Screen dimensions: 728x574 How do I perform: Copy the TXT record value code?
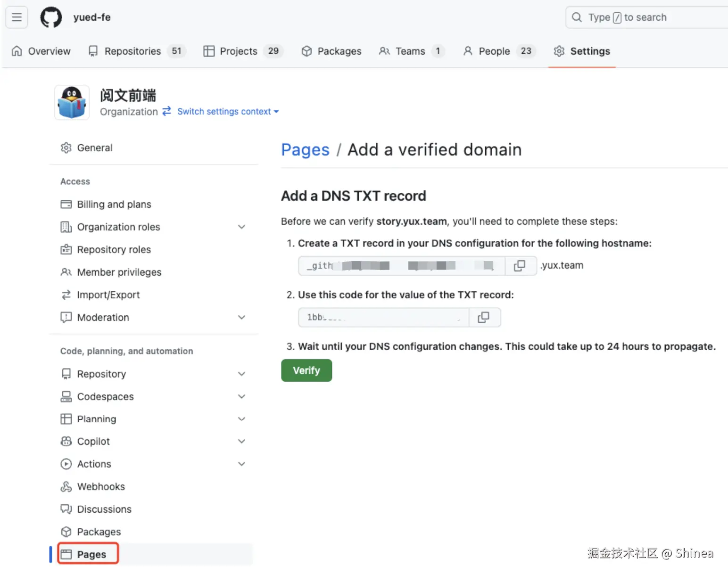point(484,318)
